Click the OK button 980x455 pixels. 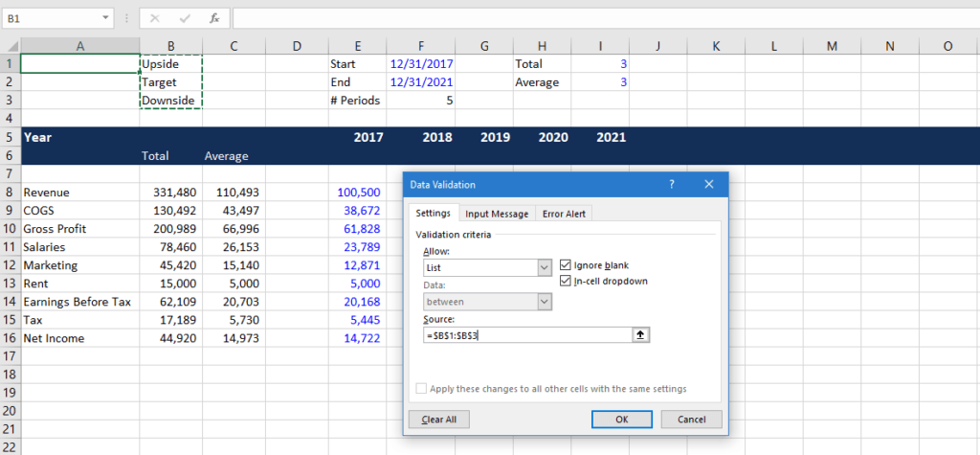pos(622,420)
